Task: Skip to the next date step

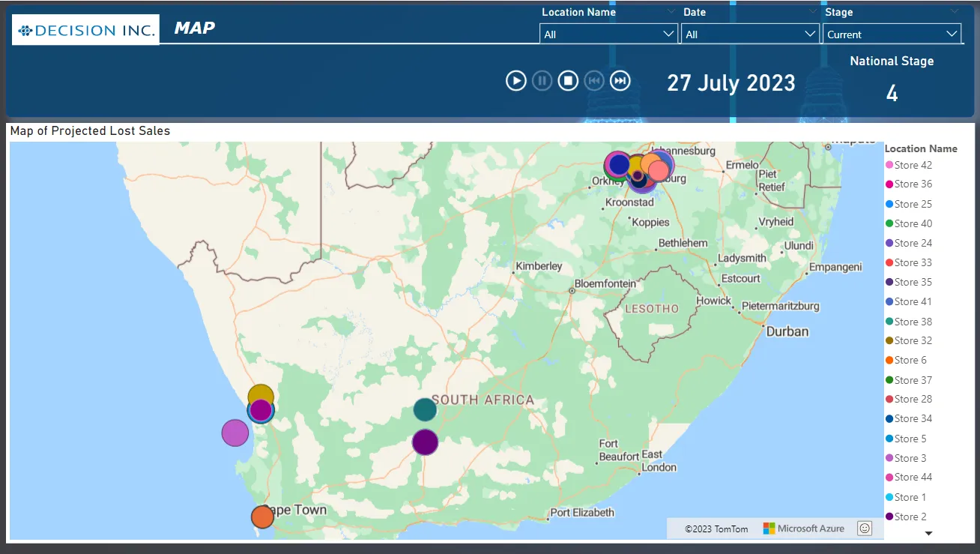Action: coord(620,81)
